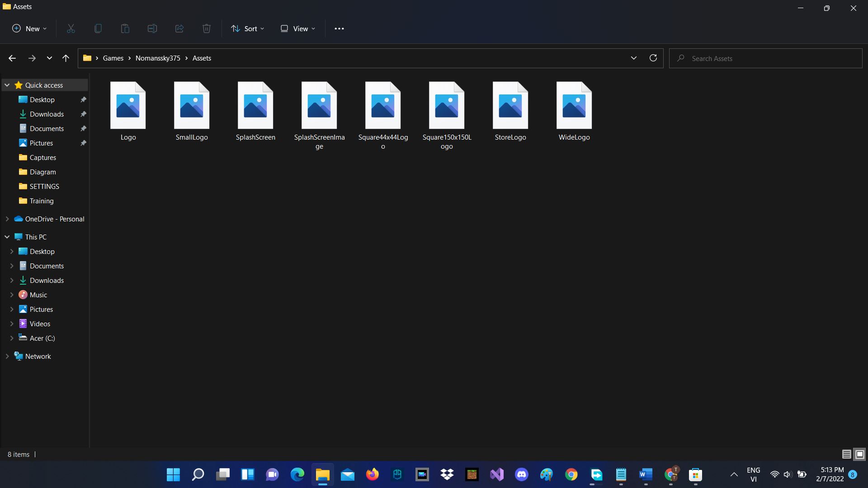Image resolution: width=868 pixels, height=488 pixels.
Task: Collapse the Quick access tree
Action: [x=7, y=85]
